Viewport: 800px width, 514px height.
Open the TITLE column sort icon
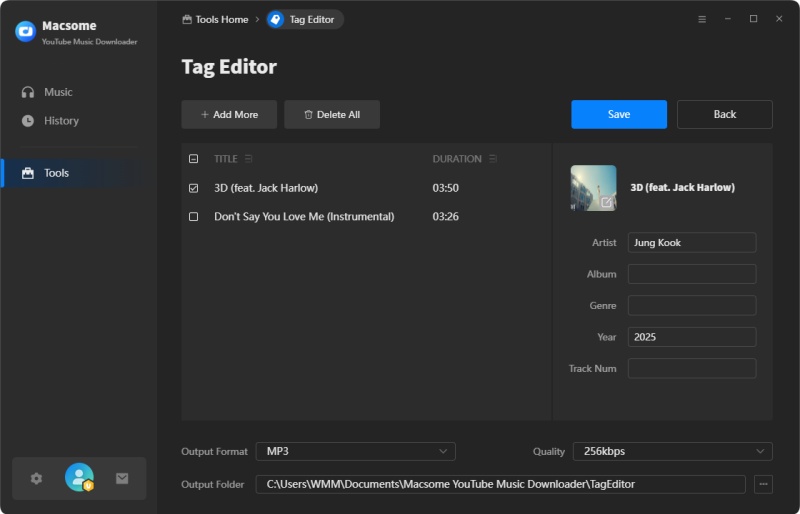pyautogui.click(x=248, y=159)
